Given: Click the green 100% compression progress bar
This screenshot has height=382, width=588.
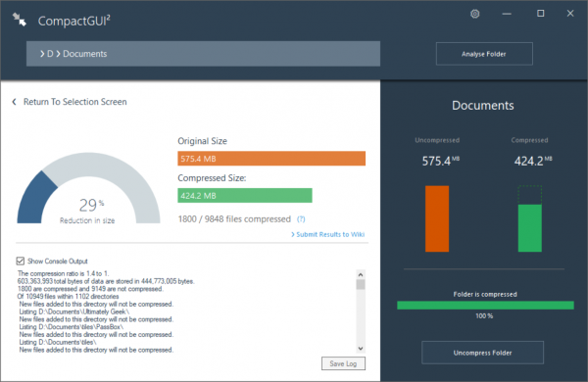Looking at the screenshot, I should click(485, 306).
